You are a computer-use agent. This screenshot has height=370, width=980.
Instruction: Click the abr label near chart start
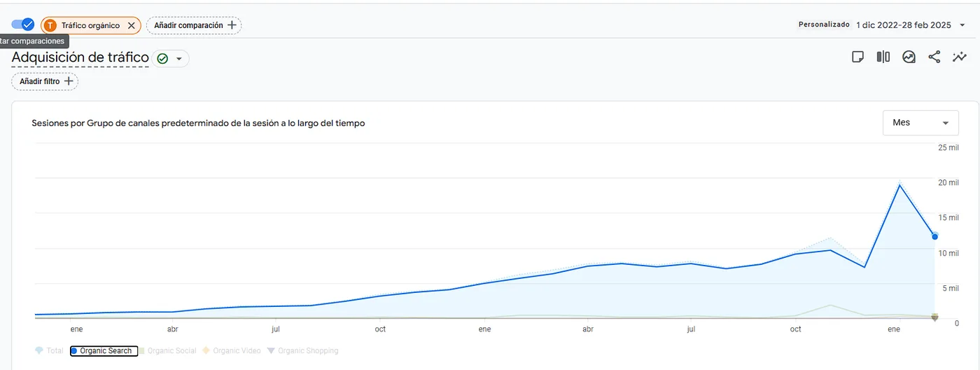tap(172, 329)
